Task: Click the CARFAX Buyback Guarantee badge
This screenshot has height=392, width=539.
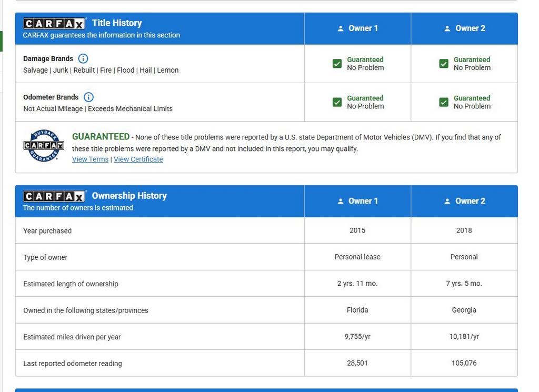Action: coord(44,145)
